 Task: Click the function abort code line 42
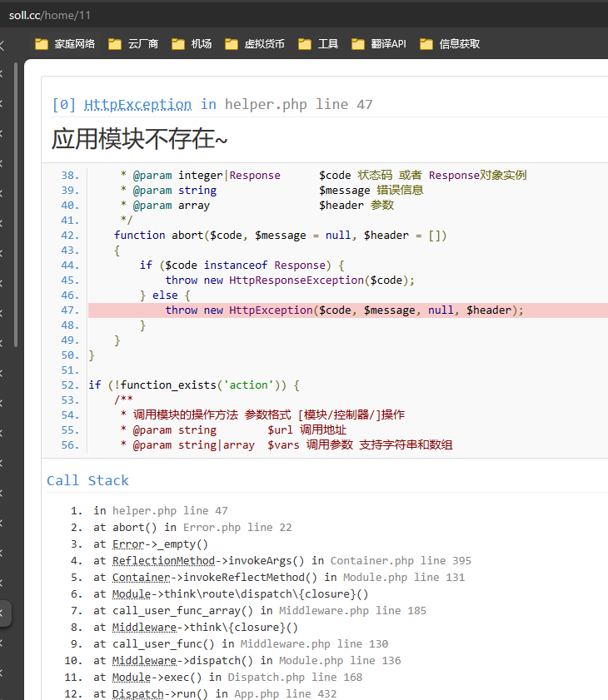tap(280, 236)
